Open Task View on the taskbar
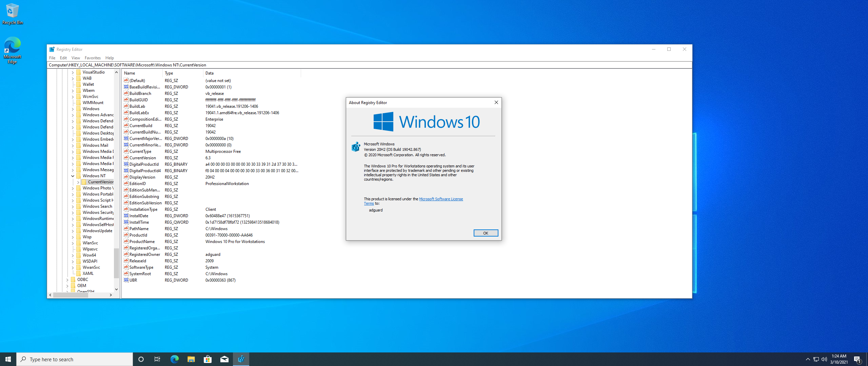The width and height of the screenshot is (868, 366). [157, 359]
